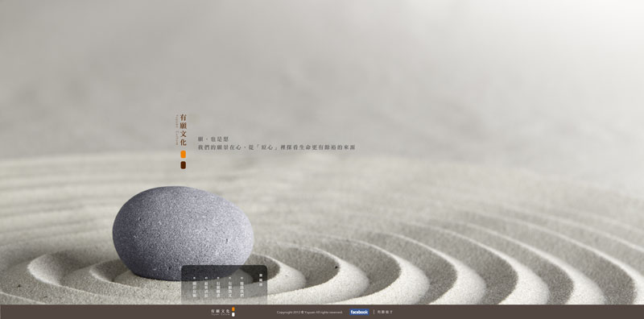
Task: Click the footer link right of the facebook badge
Action: (x=385, y=312)
